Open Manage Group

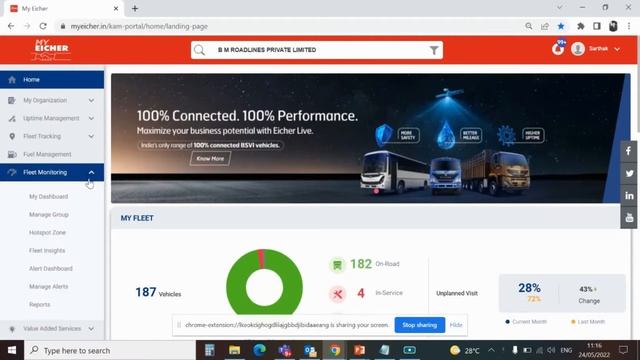coord(49,215)
